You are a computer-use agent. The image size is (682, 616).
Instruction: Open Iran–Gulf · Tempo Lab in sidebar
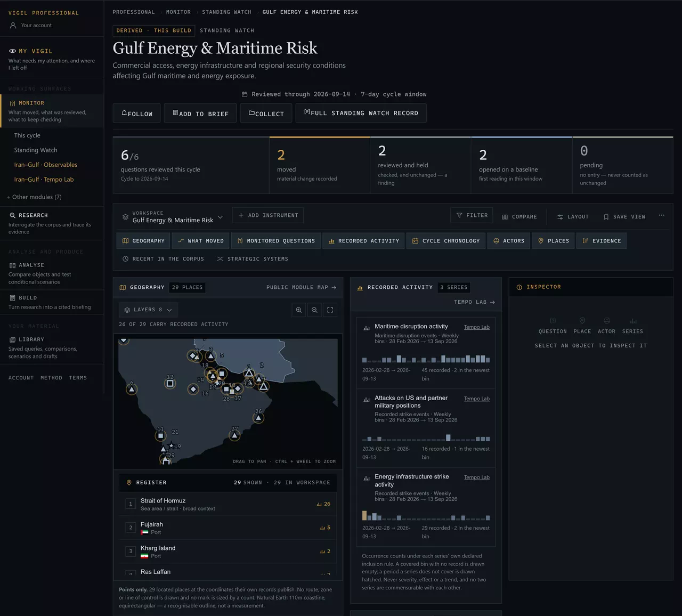pyautogui.click(x=44, y=180)
